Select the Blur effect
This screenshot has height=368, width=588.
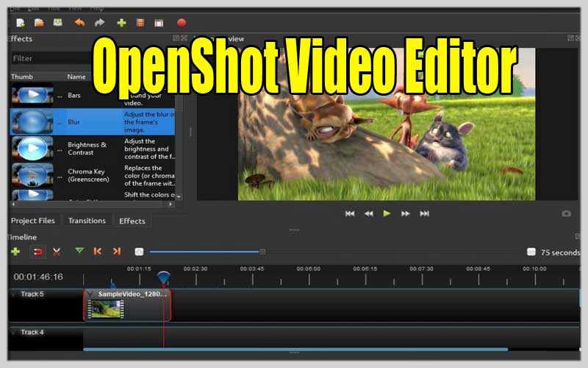coord(93,121)
